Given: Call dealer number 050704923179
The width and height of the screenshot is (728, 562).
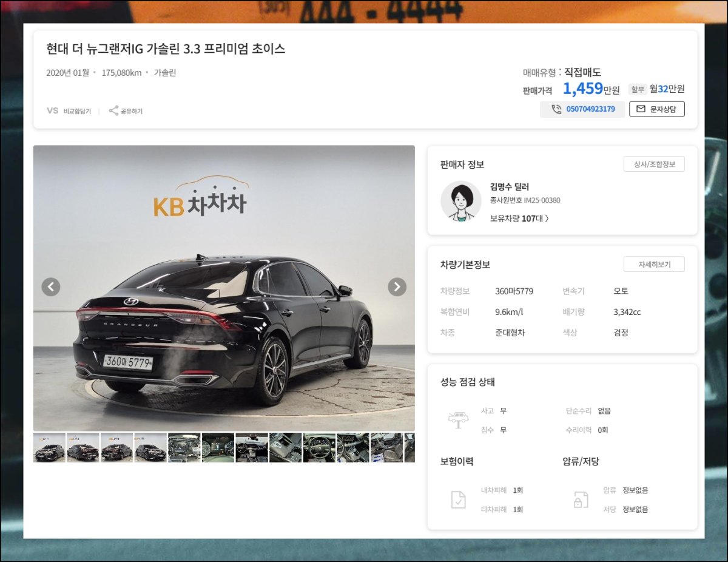Looking at the screenshot, I should coord(582,109).
